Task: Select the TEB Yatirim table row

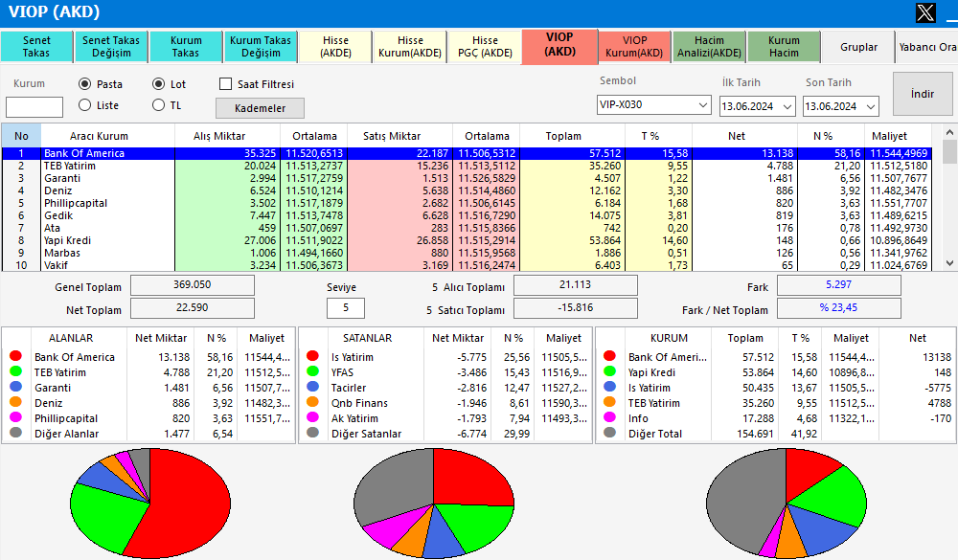Action: pyautogui.click(x=467, y=166)
